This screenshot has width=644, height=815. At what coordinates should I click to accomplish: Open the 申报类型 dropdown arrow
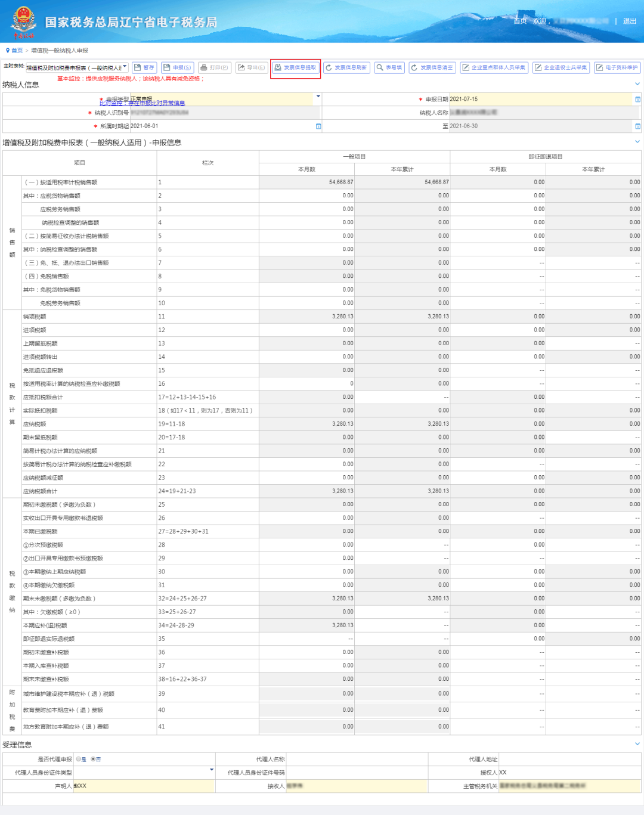point(318,97)
